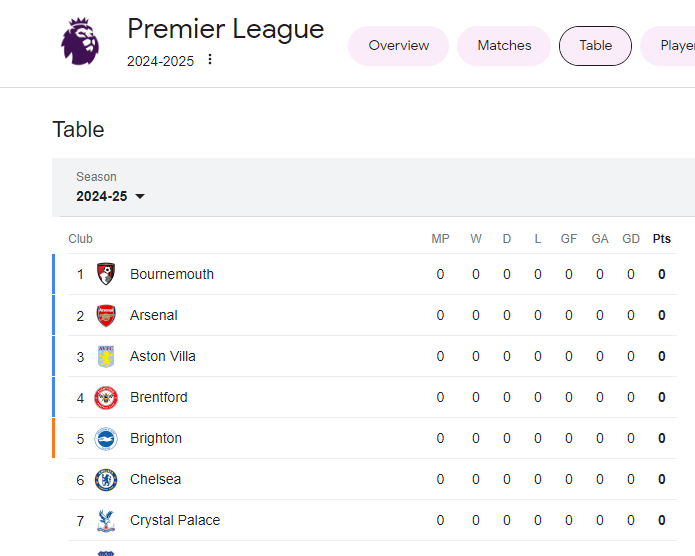Click the Brighton club crest

pyautogui.click(x=106, y=439)
